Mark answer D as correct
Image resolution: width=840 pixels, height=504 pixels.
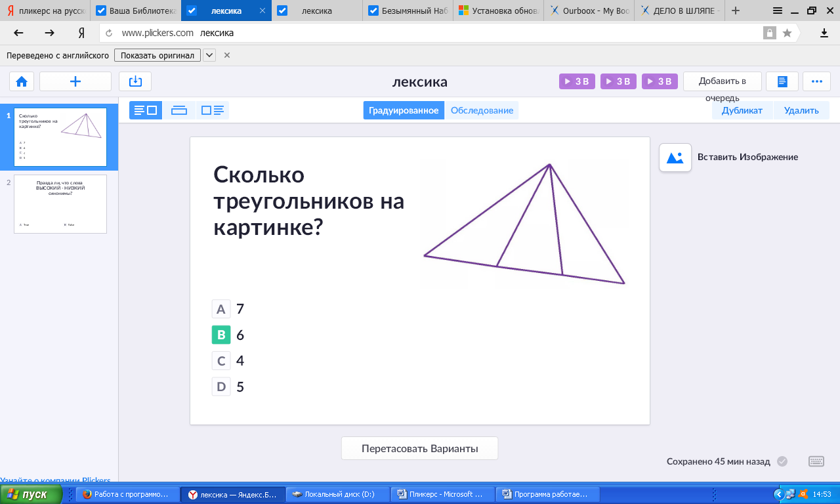point(221,387)
